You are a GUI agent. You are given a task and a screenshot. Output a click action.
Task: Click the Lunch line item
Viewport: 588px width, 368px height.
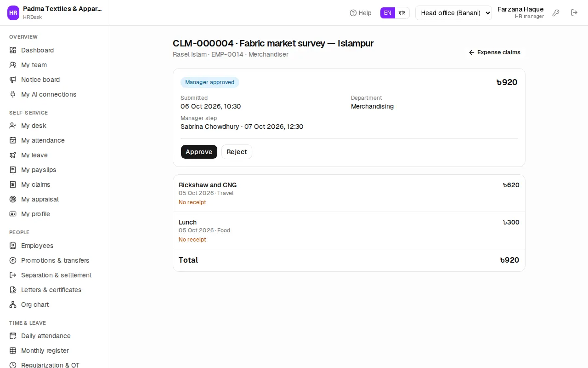coord(349,230)
